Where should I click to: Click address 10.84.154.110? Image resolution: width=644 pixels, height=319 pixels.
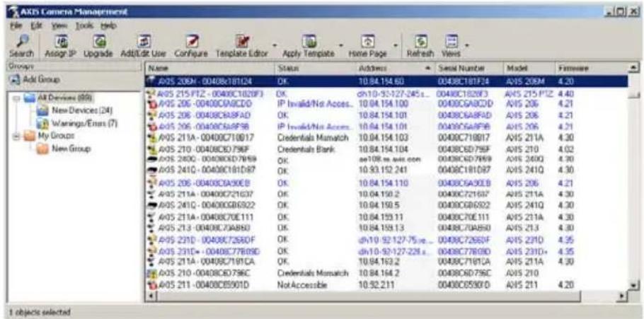tap(384, 182)
